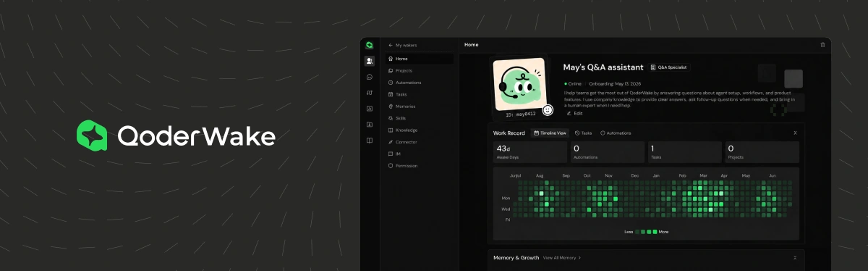Click the brightest More legend swatch

pyautogui.click(x=655, y=232)
